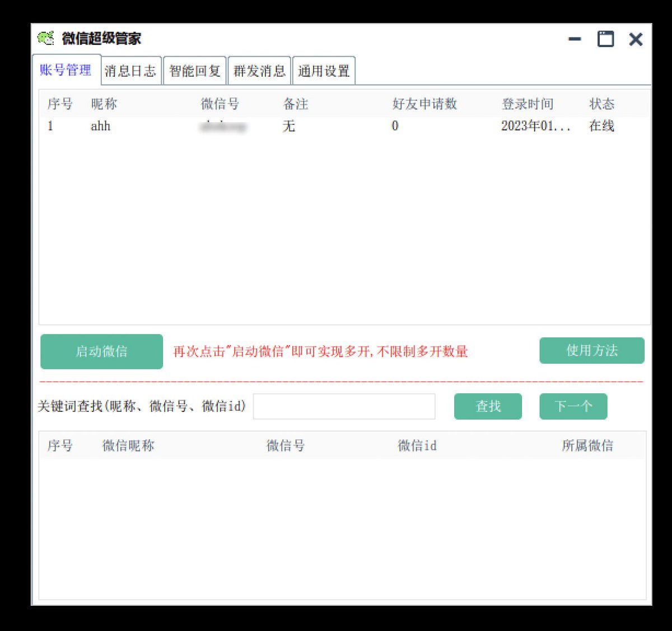This screenshot has height=631, width=672.
Task: Click the 序号 header in accounts table
Action: 60,104
